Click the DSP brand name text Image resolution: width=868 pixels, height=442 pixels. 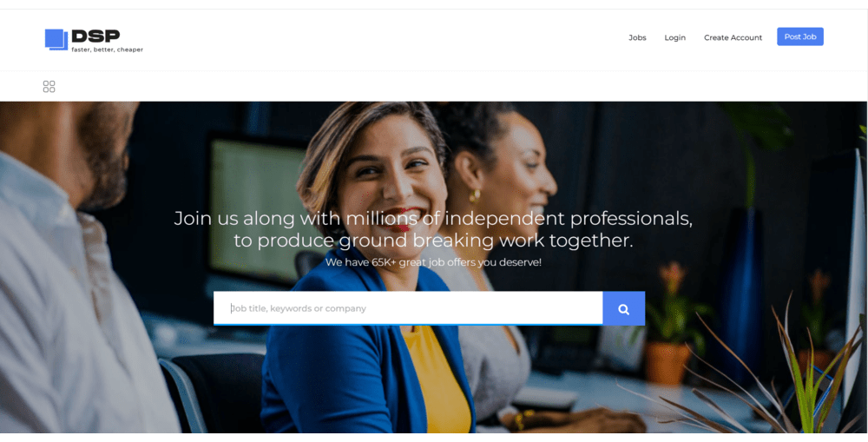pyautogui.click(x=95, y=36)
